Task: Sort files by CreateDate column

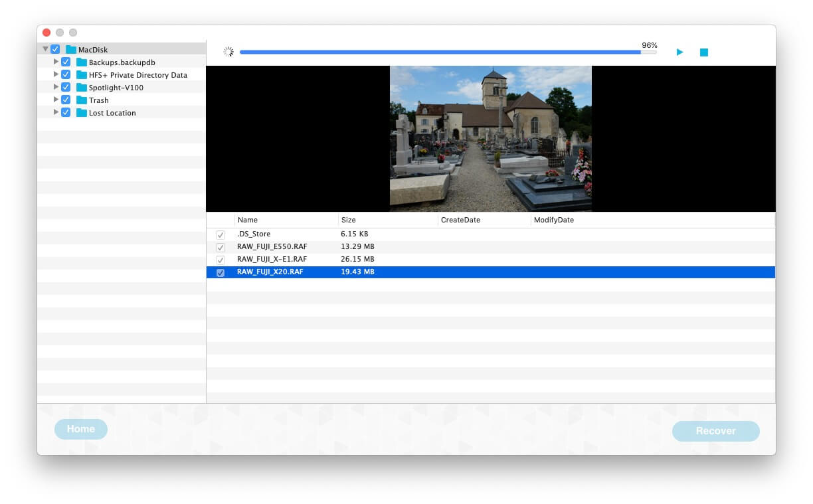Action: [484, 220]
